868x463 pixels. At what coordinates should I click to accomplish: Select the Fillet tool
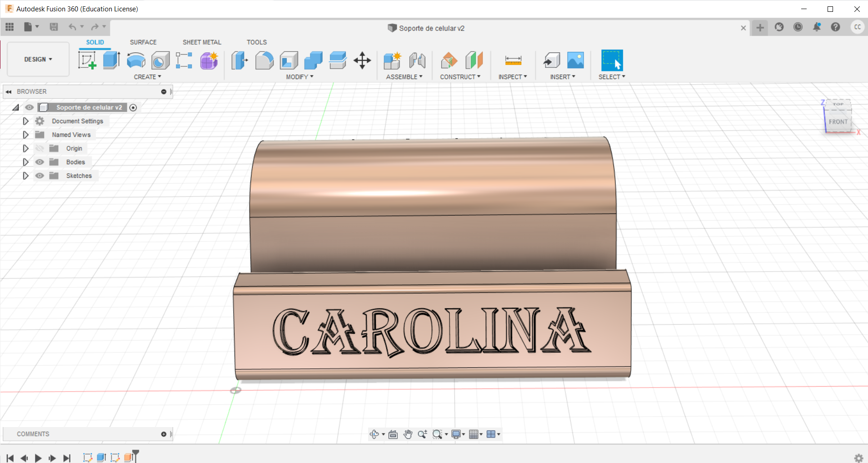click(x=264, y=60)
